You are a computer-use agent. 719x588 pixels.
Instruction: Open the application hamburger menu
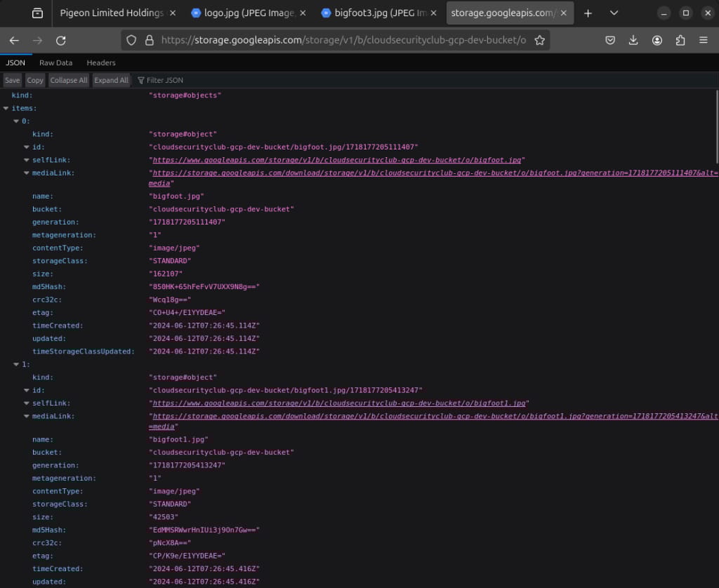tap(704, 41)
